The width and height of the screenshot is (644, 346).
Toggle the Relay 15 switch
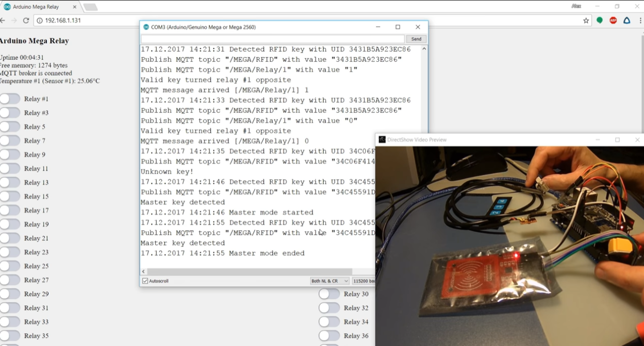tap(10, 196)
